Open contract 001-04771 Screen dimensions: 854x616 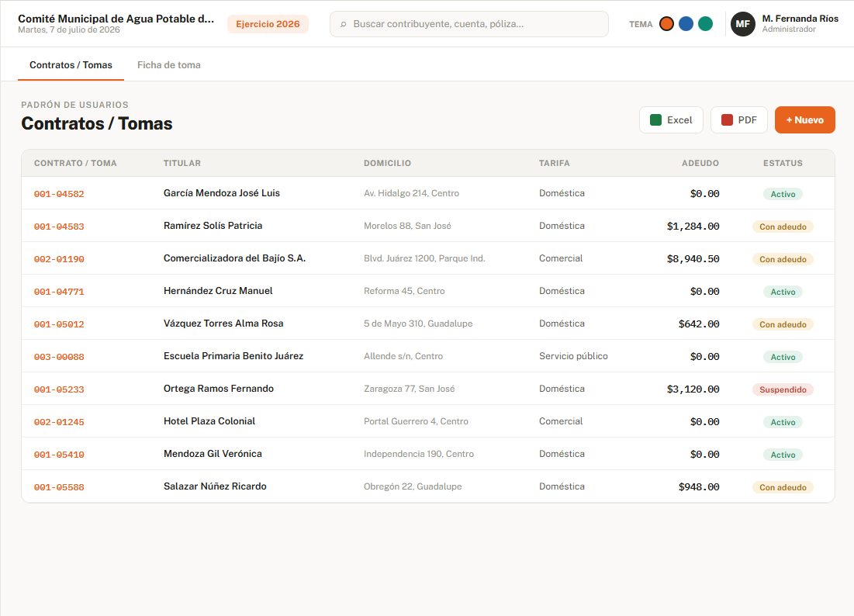59,292
